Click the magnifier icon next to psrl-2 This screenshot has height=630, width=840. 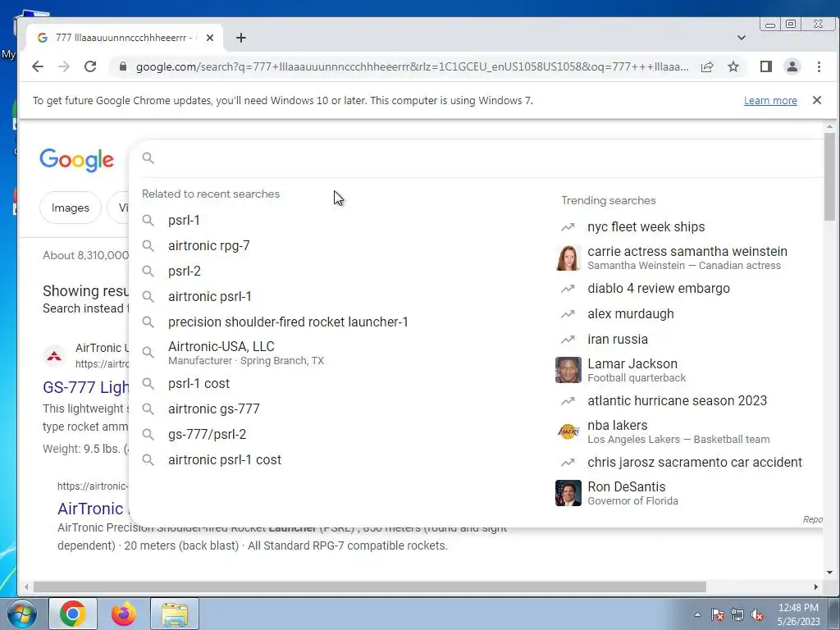pos(148,271)
